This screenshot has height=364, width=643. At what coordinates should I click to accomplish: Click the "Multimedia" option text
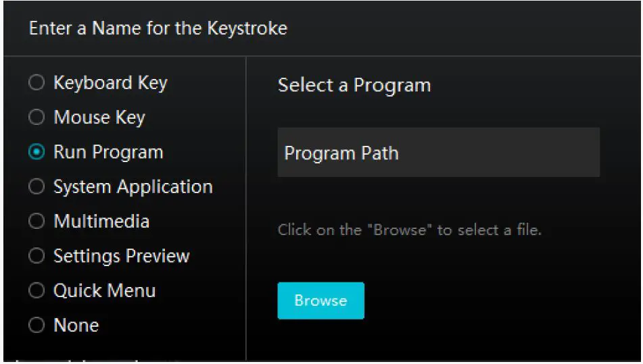click(x=101, y=222)
